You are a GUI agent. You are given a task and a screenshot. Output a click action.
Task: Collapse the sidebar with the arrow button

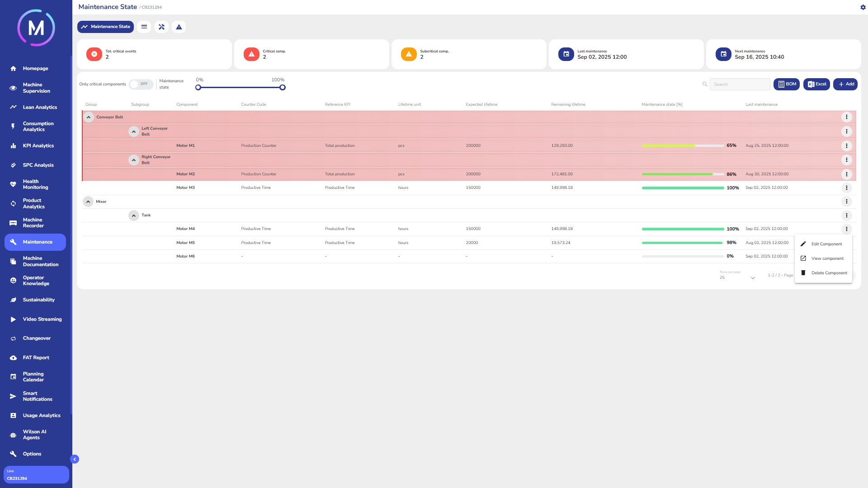pos(75,459)
